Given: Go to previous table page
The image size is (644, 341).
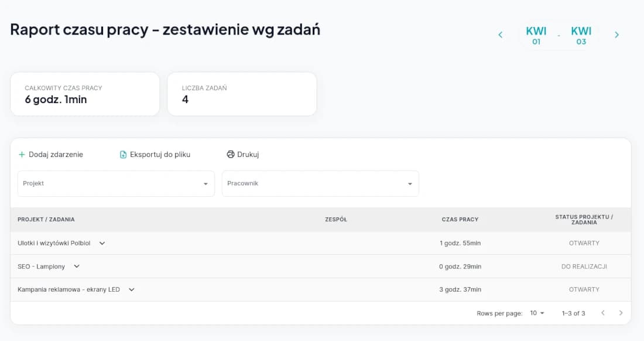Looking at the screenshot, I should tap(603, 313).
